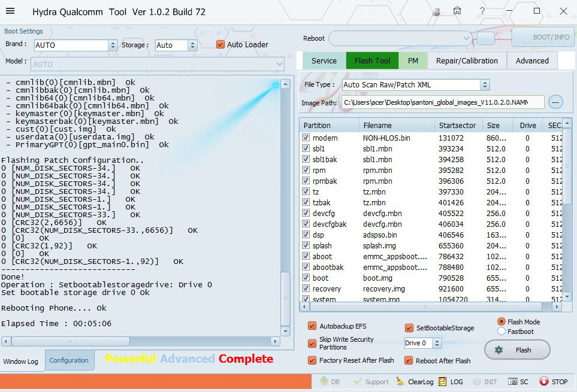Select the splash.img filename cell
The width and height of the screenshot is (577, 392).
(379, 245)
